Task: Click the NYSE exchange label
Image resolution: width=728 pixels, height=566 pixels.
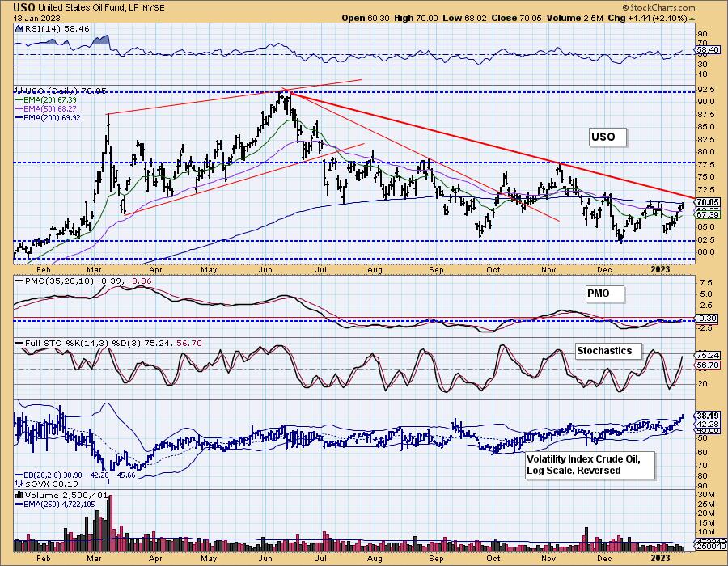Action: pos(154,8)
